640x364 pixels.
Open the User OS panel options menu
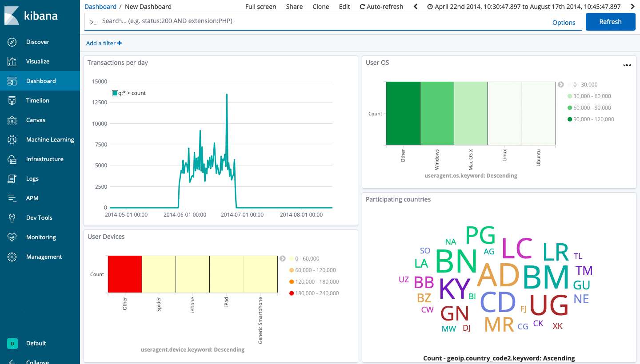point(627,65)
